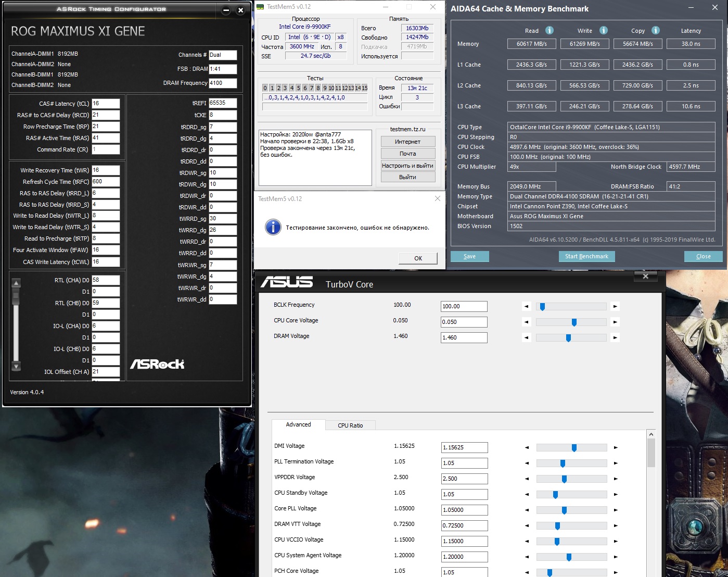Increase VPPDDR Voltage with the right arrow
The width and height of the screenshot is (728, 577).
point(616,479)
